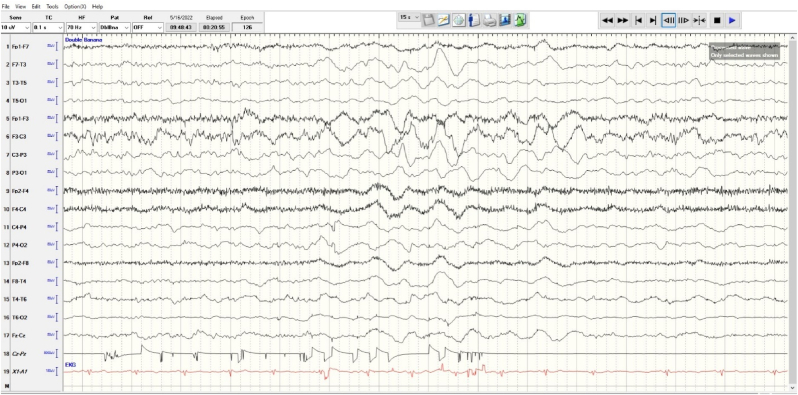This screenshot has height=395, width=798.
Task: Click the green waveform trend icon
Action: tap(520, 20)
